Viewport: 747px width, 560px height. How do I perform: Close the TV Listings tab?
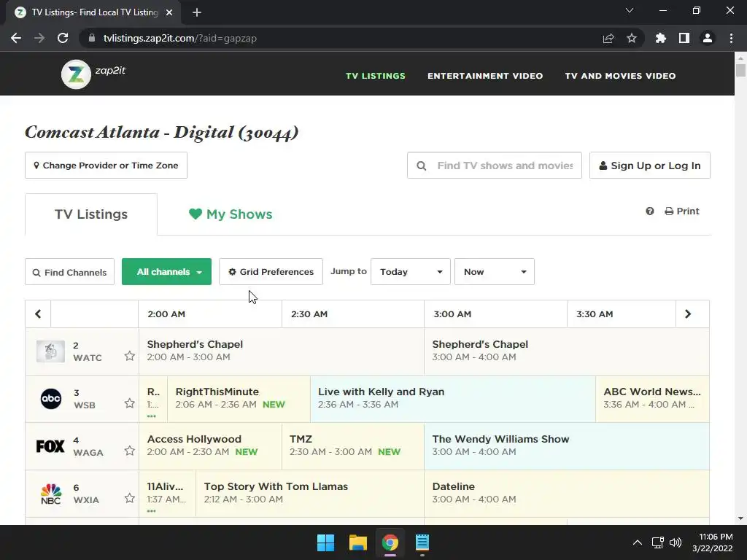pos(169,12)
